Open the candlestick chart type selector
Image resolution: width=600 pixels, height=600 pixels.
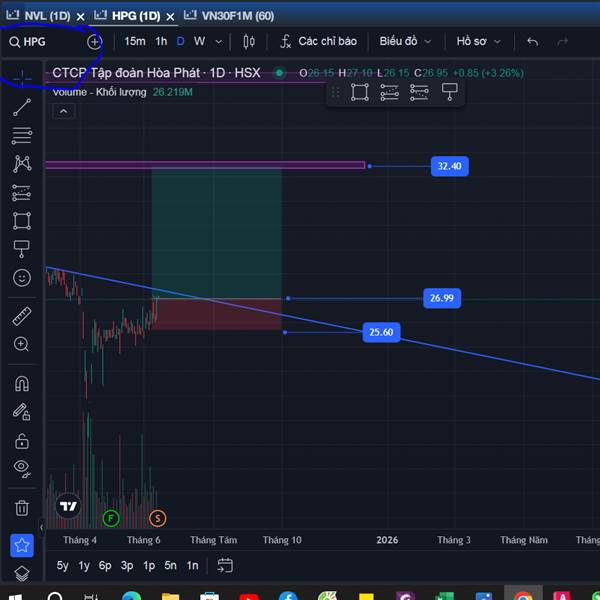[249, 41]
